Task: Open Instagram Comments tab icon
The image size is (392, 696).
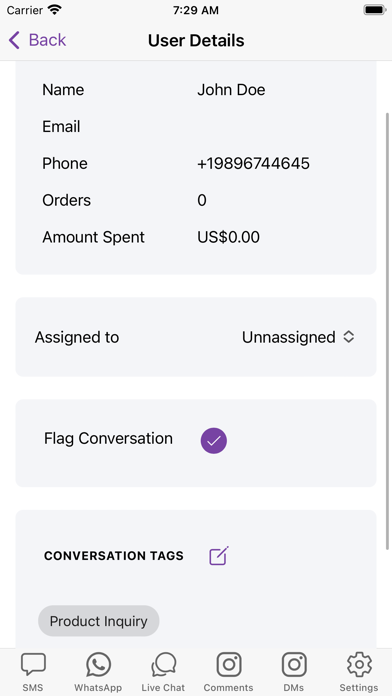Action: (x=229, y=664)
